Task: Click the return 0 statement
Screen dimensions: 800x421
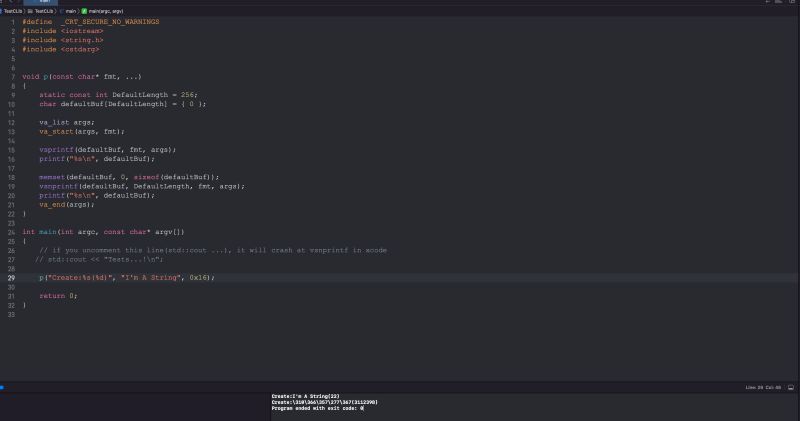Action: coord(58,296)
